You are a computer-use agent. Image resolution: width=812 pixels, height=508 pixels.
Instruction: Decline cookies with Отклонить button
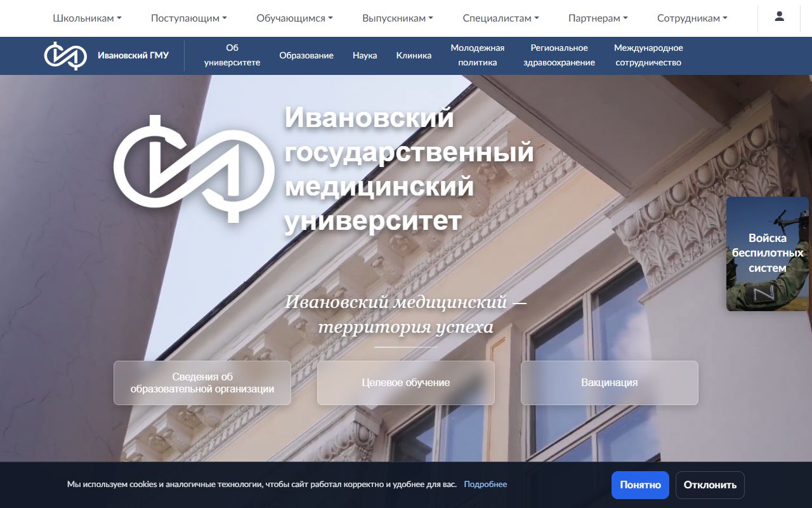point(710,485)
